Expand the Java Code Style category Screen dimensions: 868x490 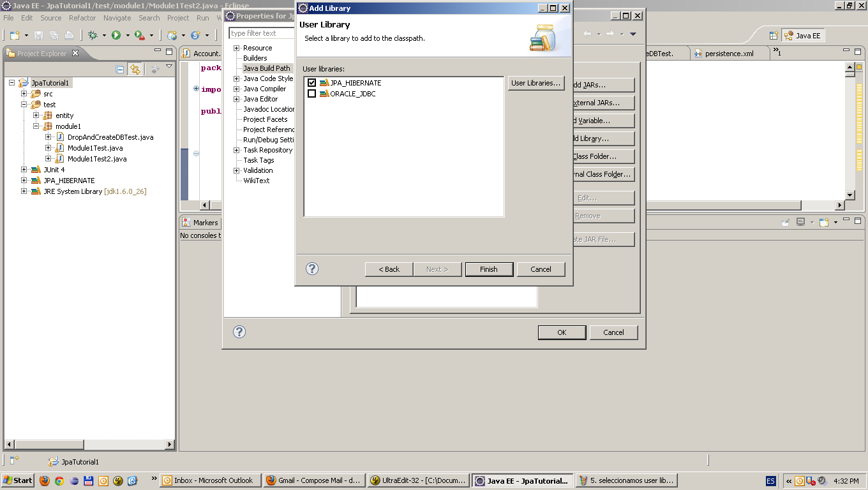click(237, 78)
